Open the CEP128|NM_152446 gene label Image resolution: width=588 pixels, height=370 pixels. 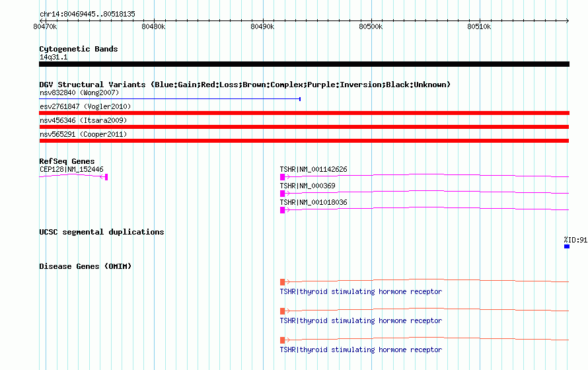coord(71,169)
